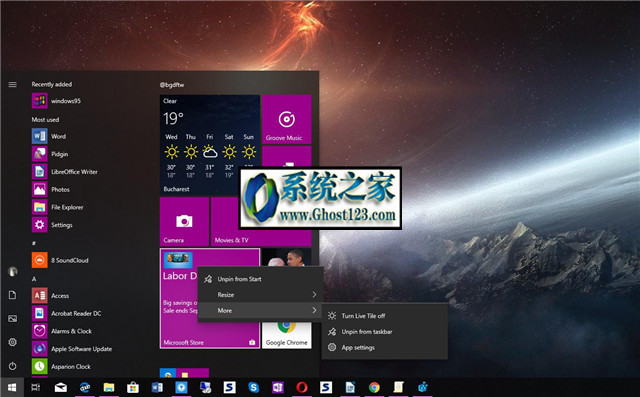Launch LibreOffice Writer from Most used
The image size is (640, 397).
coord(65,172)
